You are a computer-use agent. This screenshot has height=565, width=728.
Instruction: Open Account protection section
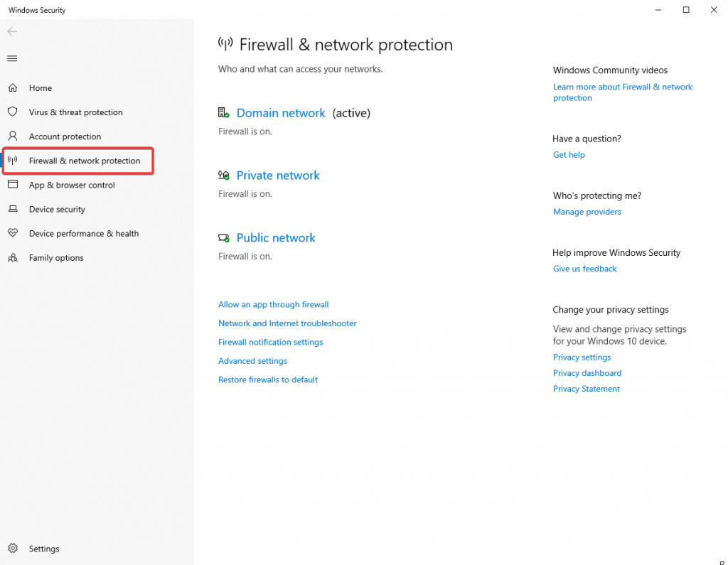65,136
